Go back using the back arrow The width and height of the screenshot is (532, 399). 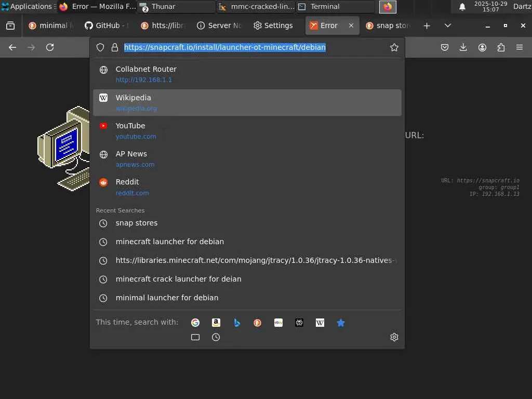point(12,47)
